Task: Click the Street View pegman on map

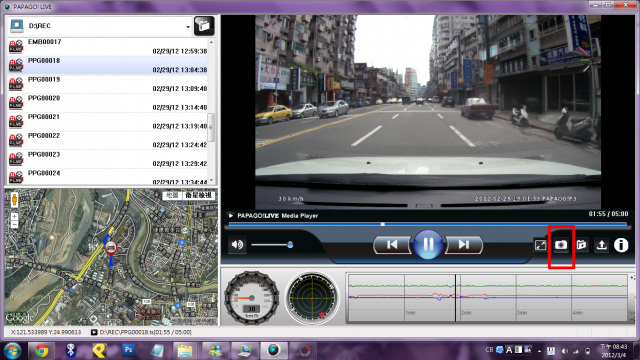Action: point(14,200)
